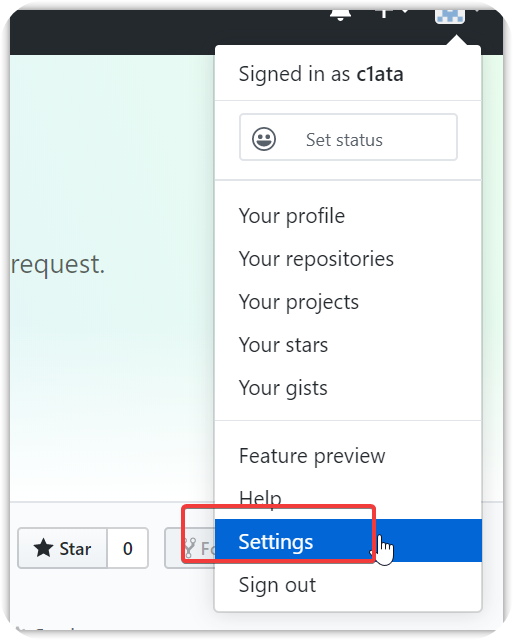Click the star icon on Star button

43,548
